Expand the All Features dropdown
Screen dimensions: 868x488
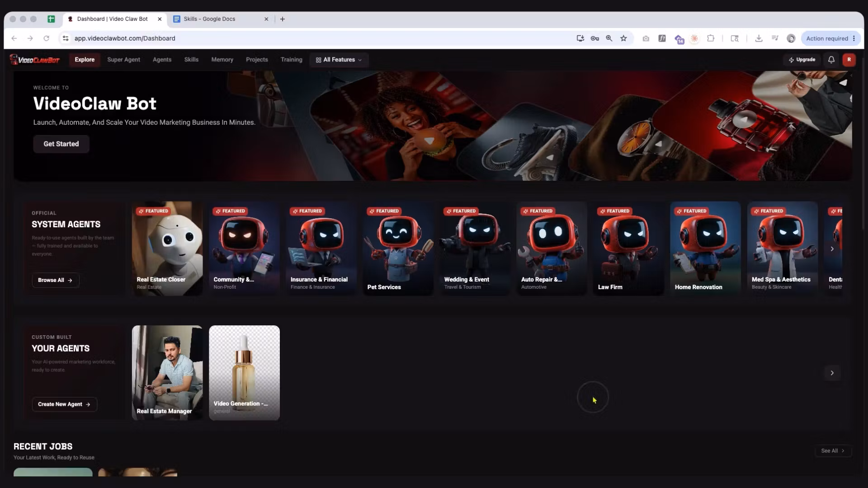point(339,60)
